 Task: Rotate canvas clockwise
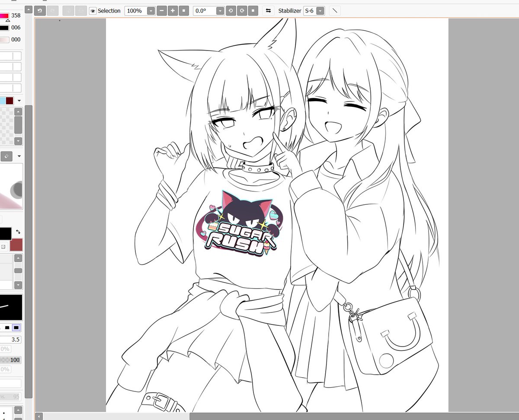pos(242,11)
